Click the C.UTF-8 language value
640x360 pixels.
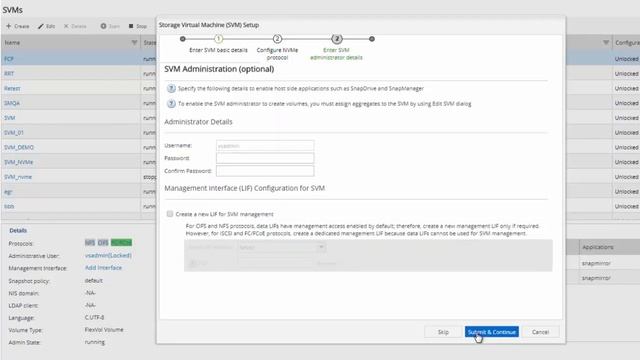coord(94,318)
